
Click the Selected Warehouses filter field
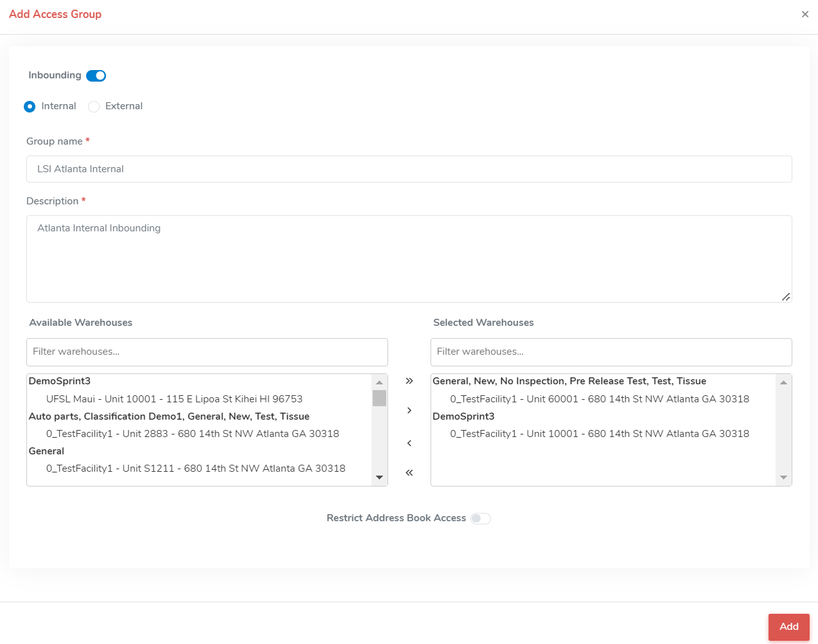coord(610,352)
